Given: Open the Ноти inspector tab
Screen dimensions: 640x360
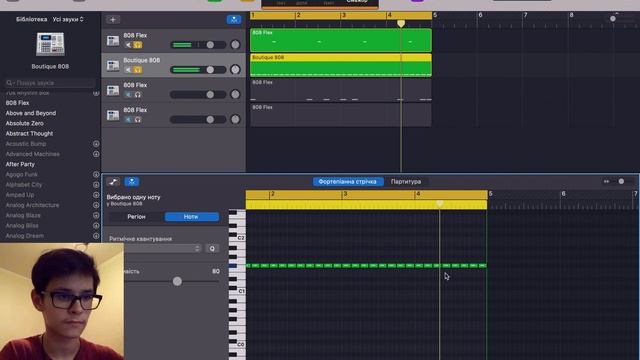Looking at the screenshot, I should click(x=191, y=217).
